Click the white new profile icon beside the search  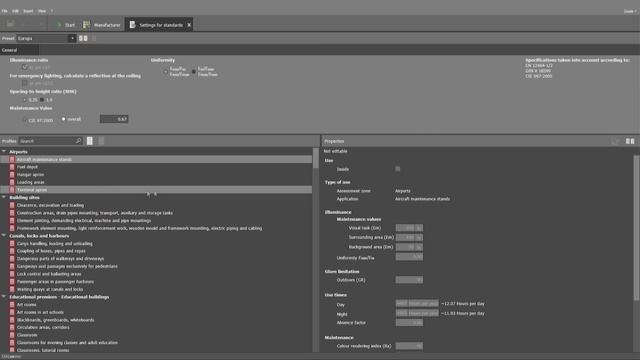coord(90,141)
